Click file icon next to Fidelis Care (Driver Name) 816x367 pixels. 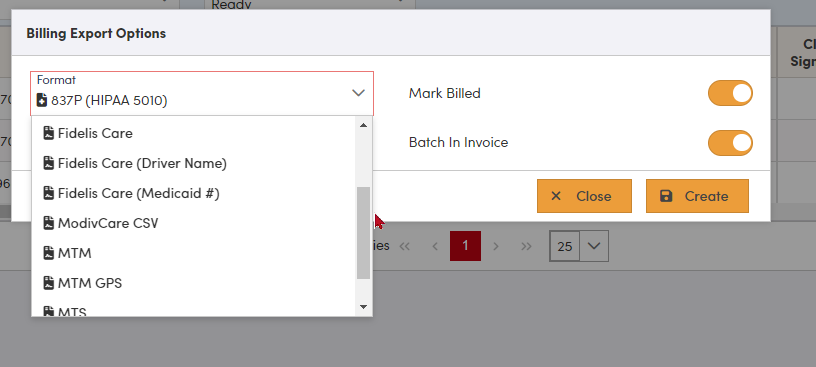48,163
